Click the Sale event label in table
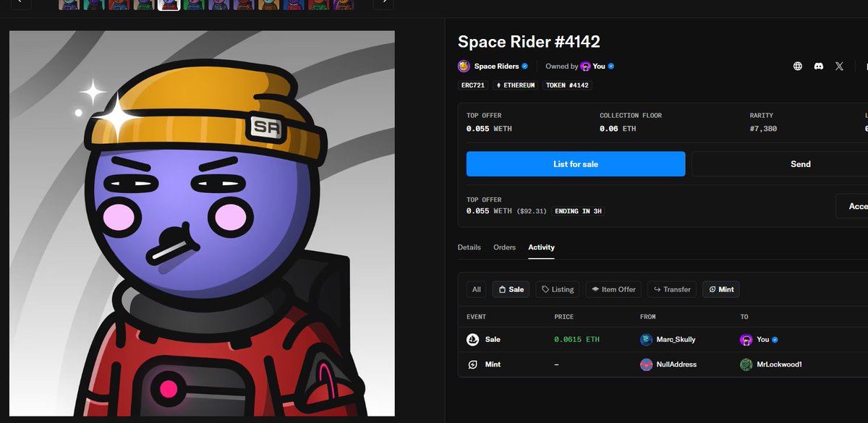 pos(493,339)
